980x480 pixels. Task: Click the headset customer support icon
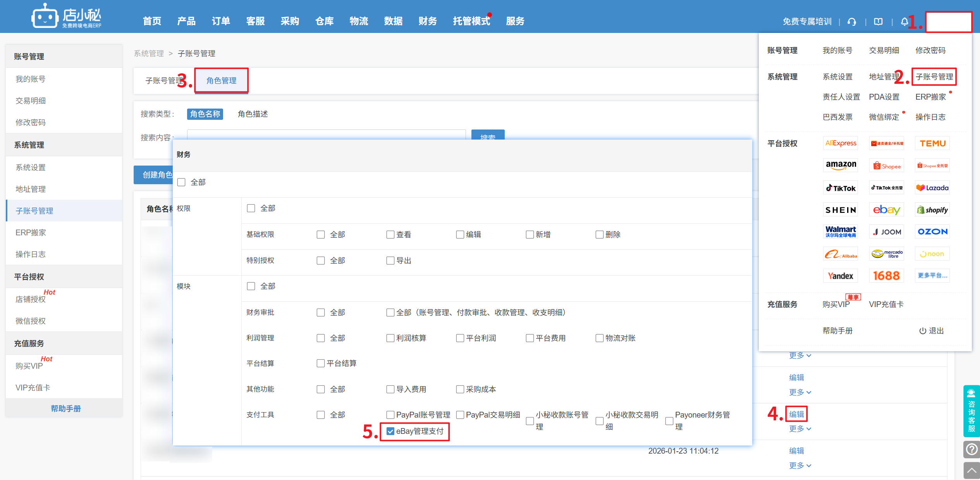pyautogui.click(x=851, y=22)
